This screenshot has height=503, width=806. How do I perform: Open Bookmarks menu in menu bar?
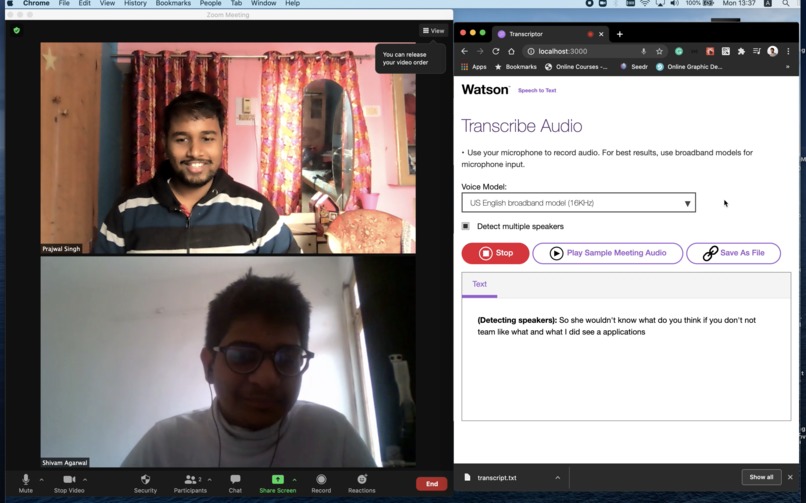coord(173,3)
